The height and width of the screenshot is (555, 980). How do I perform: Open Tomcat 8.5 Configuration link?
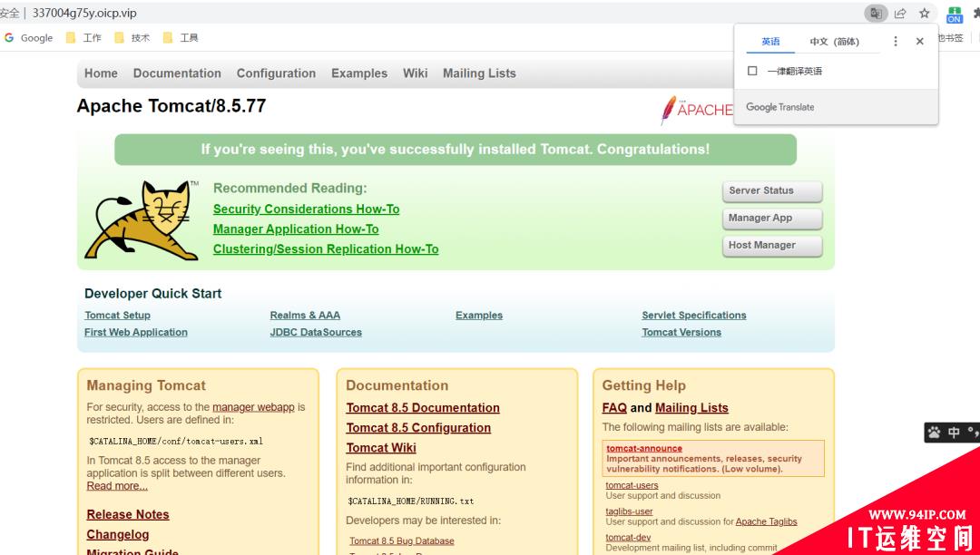[x=418, y=428]
